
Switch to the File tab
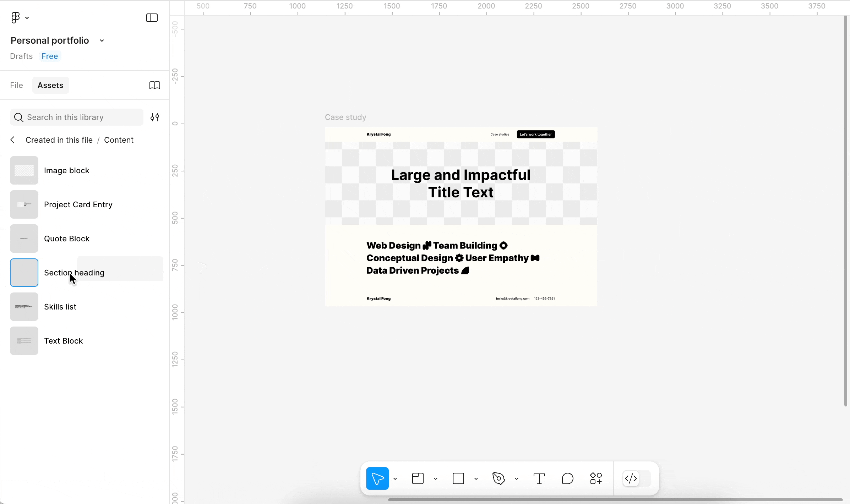pos(17,85)
